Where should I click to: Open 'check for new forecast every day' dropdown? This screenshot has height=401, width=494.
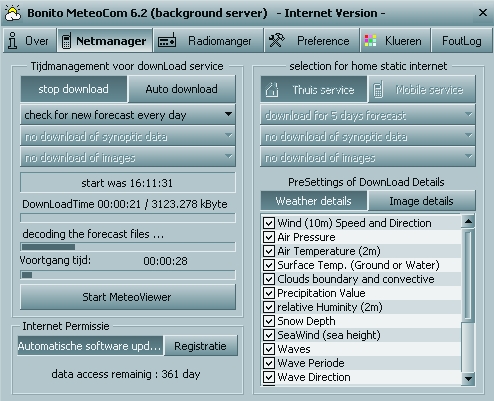click(128, 115)
